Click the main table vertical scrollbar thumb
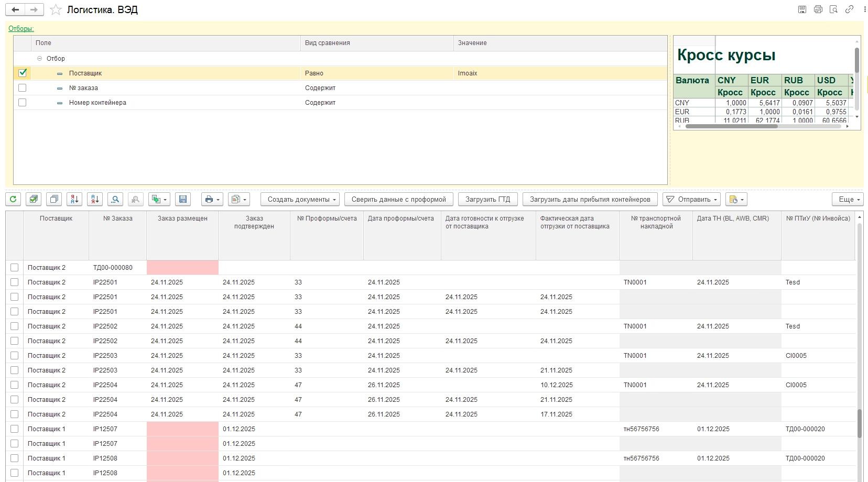The height and width of the screenshot is (482, 868). click(x=860, y=423)
